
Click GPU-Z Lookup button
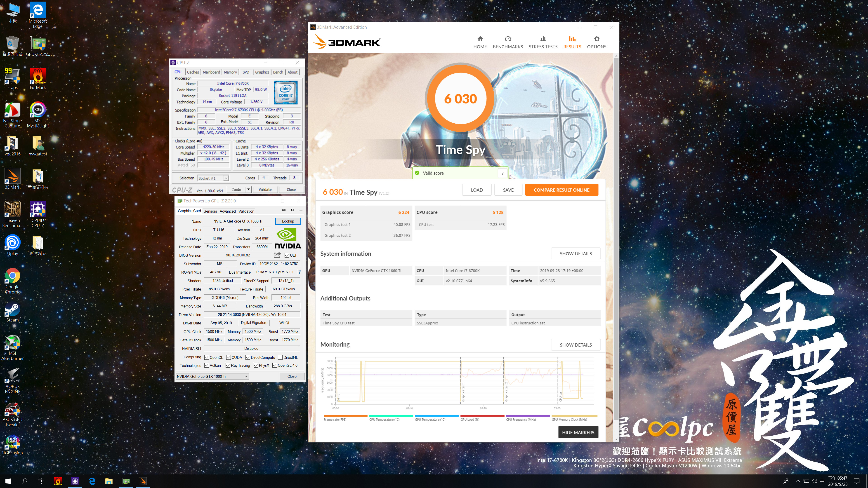coord(288,221)
